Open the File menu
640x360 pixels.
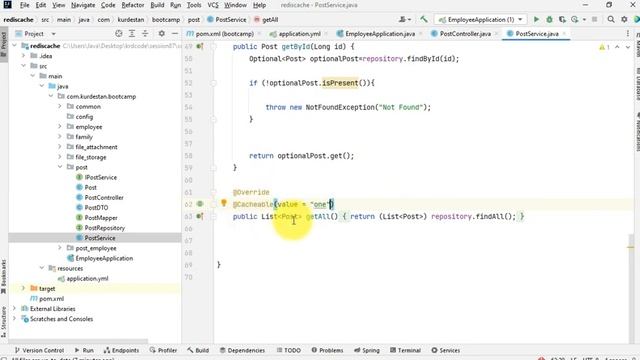tap(24, 5)
